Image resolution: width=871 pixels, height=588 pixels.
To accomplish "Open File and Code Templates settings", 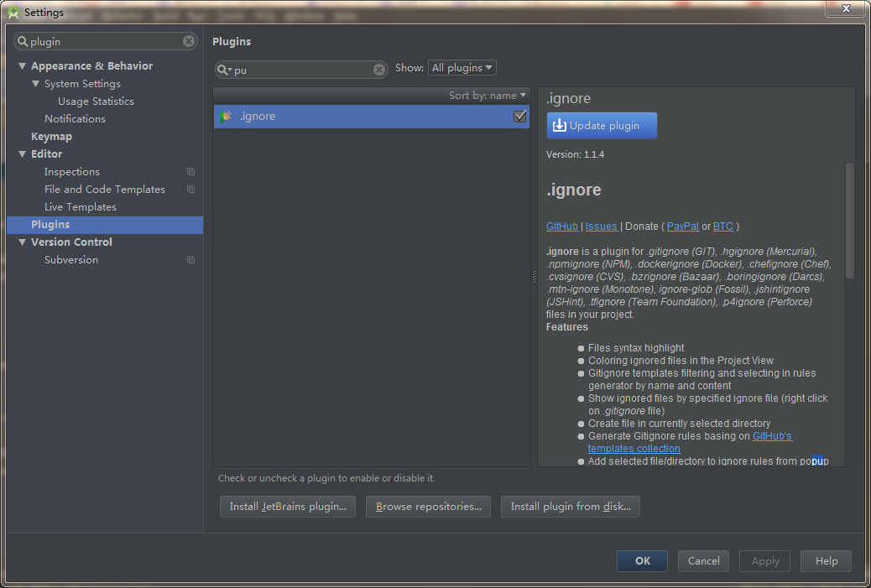I will pyautogui.click(x=104, y=190).
